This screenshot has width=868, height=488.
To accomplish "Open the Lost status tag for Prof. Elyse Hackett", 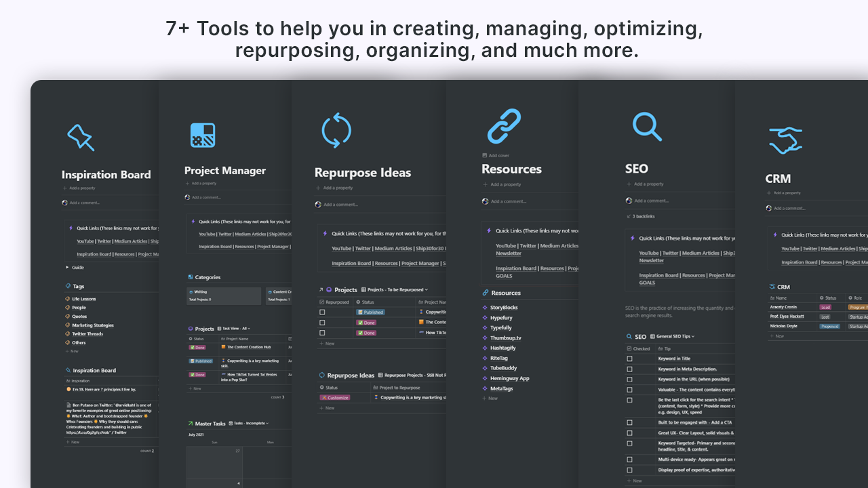I will (825, 317).
